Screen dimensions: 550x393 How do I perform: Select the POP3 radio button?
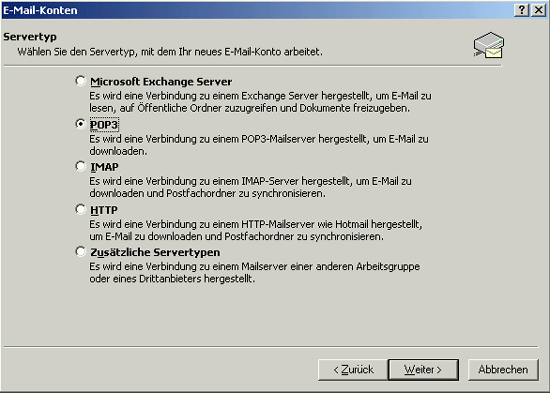pos(81,124)
